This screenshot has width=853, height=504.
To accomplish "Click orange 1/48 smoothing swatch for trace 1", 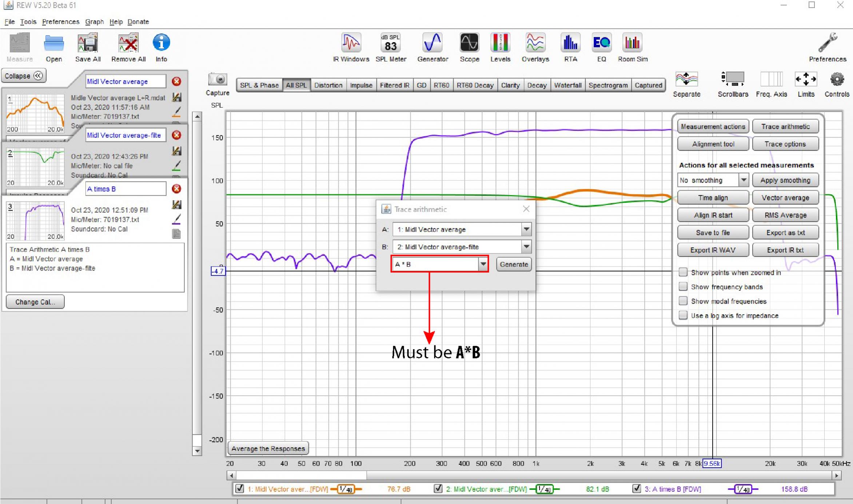I will point(346,489).
